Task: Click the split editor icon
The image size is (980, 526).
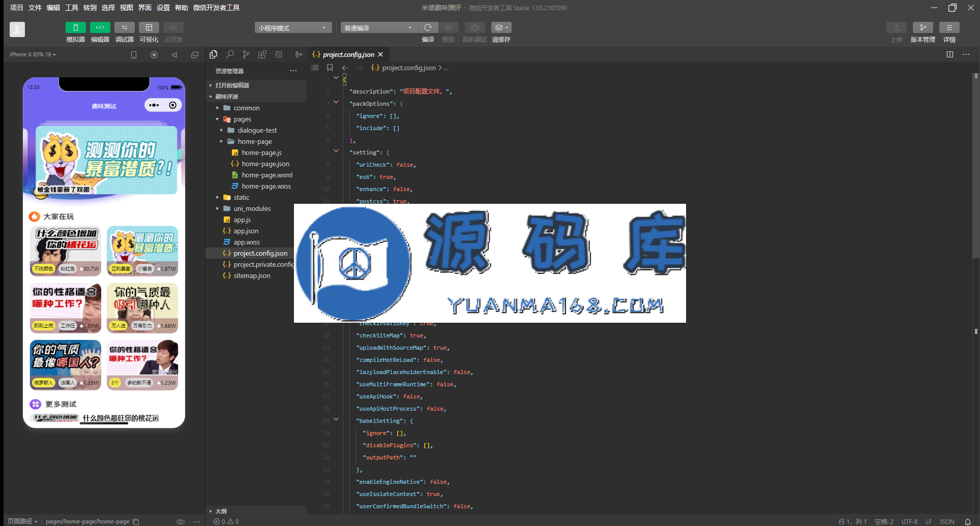Action: pyautogui.click(x=949, y=54)
